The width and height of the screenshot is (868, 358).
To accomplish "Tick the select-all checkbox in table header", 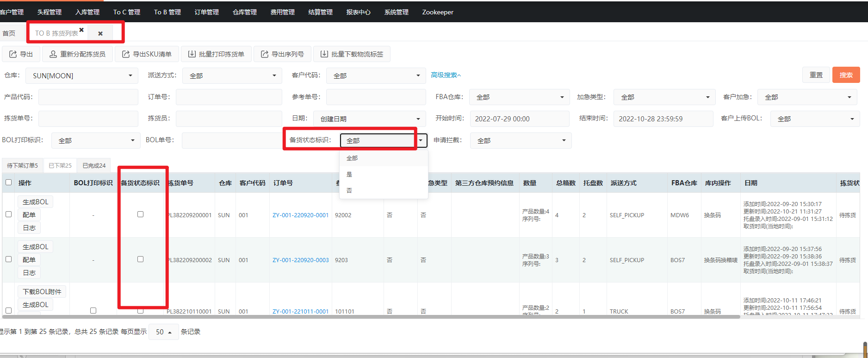I will click(x=8, y=182).
